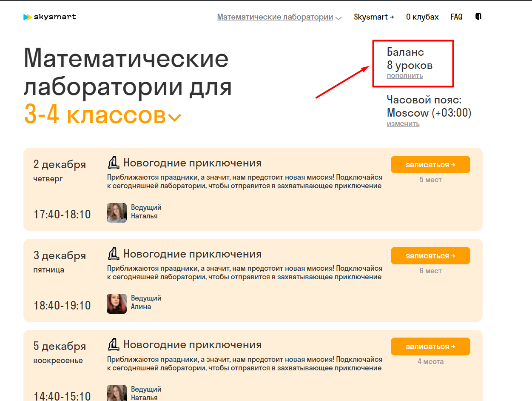
Task: Click the 2 декабря date text
Action: click(x=60, y=165)
